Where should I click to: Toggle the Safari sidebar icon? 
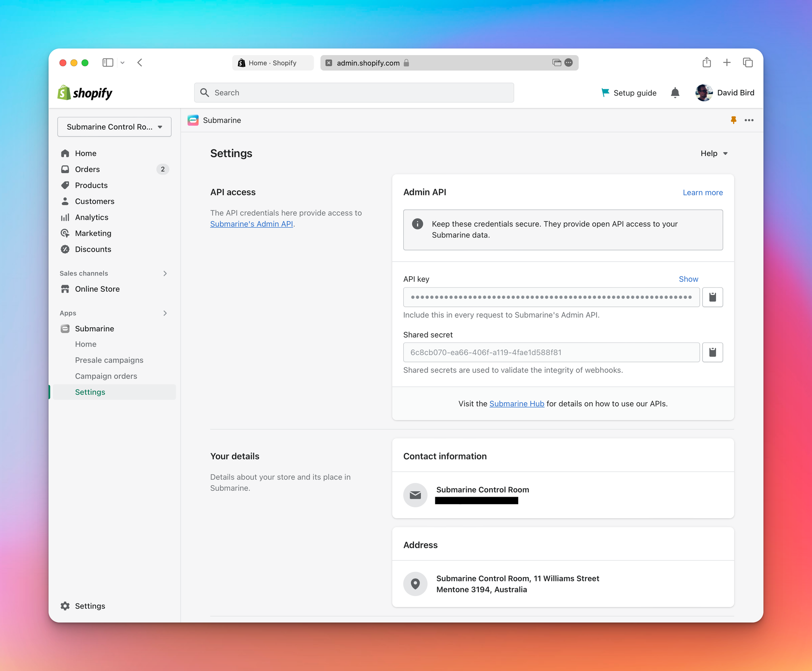pos(107,63)
